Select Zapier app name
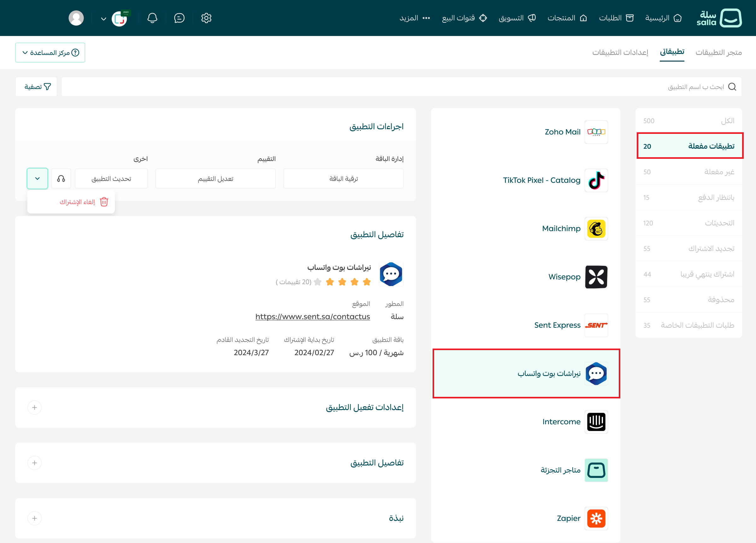Image resolution: width=756 pixels, height=543 pixels. point(568,519)
